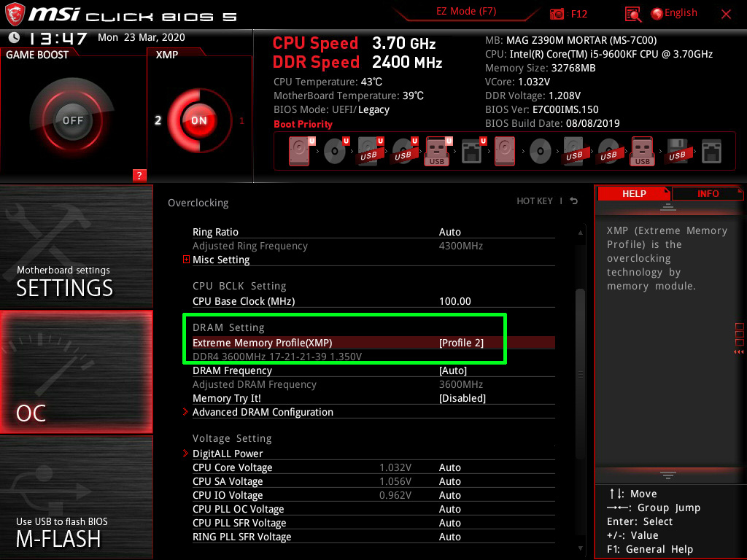
Task: Select the UEFI USB hard disk boot icon
Action: coord(369,152)
